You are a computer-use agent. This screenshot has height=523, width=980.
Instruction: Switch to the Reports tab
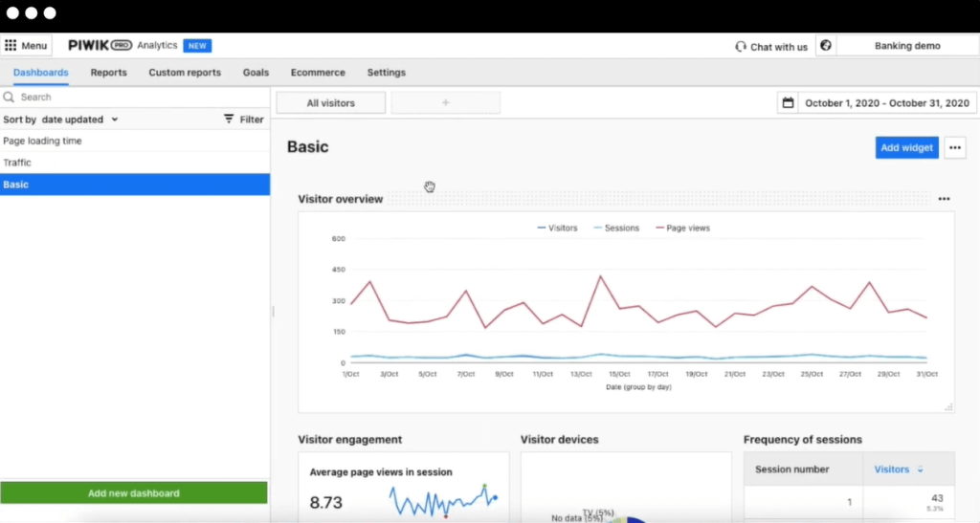click(x=109, y=73)
